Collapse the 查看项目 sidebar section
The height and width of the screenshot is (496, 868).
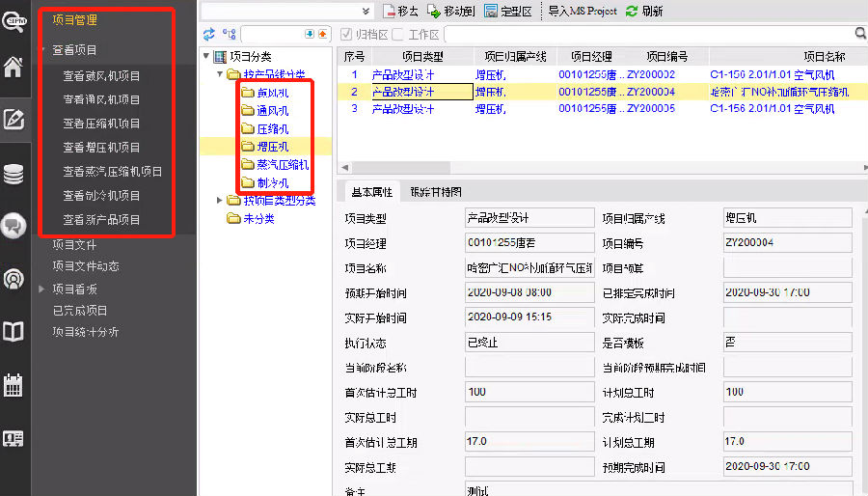coord(42,50)
